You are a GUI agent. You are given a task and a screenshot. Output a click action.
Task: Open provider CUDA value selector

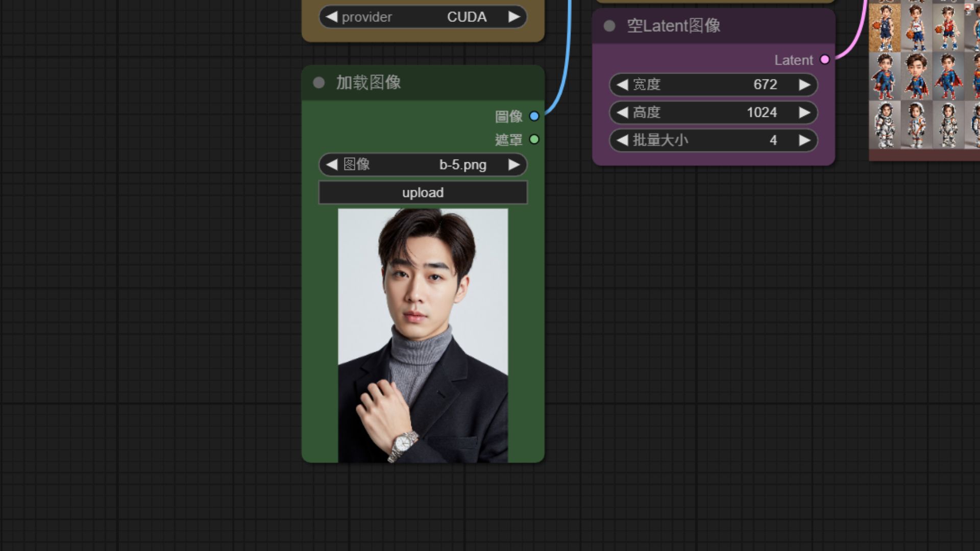pos(423,17)
